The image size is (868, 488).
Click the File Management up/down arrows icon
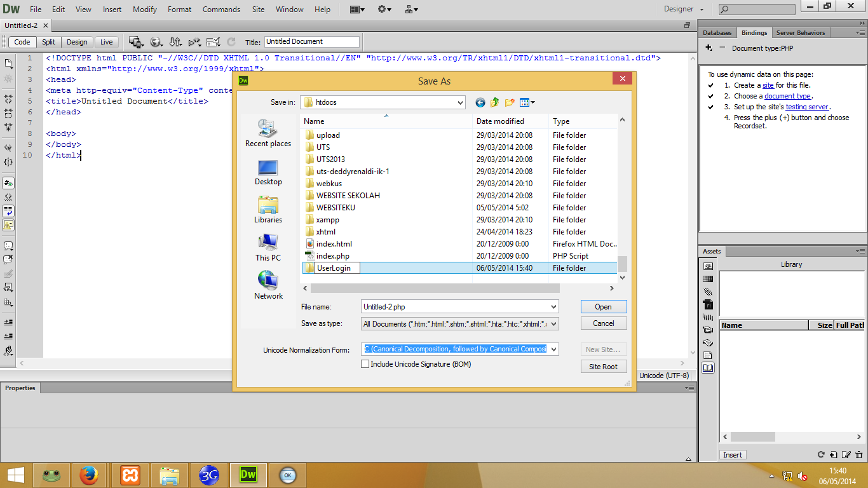pyautogui.click(x=175, y=41)
